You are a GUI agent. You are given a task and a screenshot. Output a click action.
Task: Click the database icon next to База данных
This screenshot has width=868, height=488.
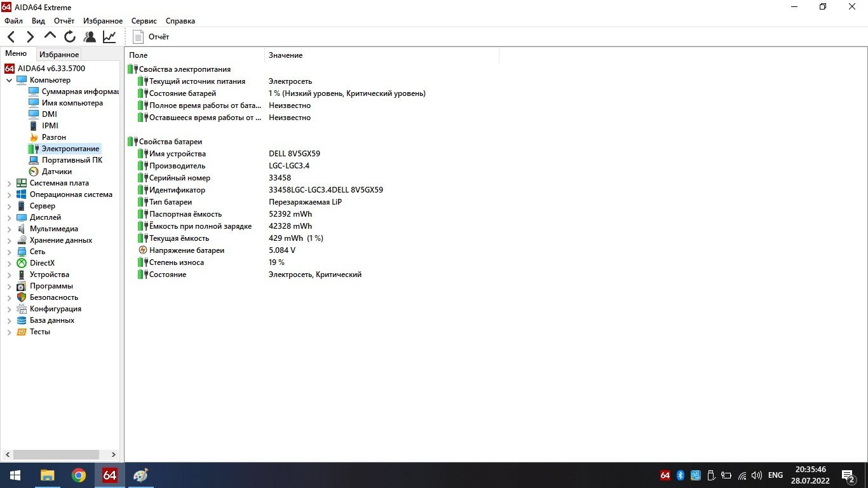point(22,320)
